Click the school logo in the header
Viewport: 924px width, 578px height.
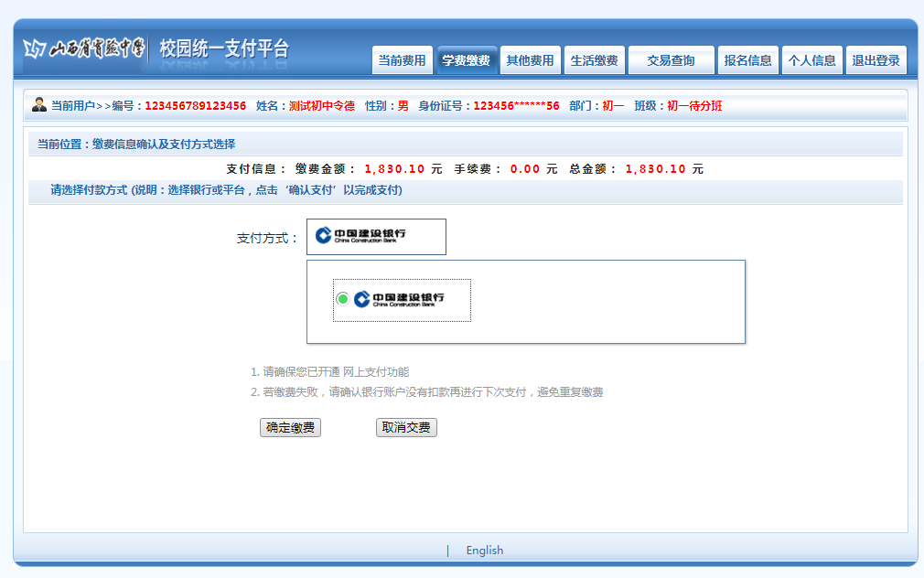click(x=83, y=48)
